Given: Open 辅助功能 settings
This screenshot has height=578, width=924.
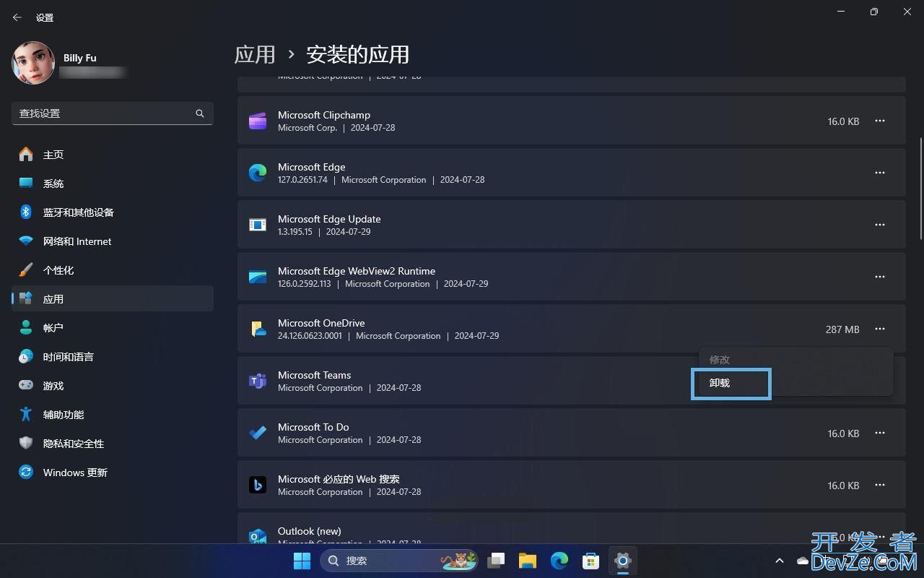Looking at the screenshot, I should [113, 415].
